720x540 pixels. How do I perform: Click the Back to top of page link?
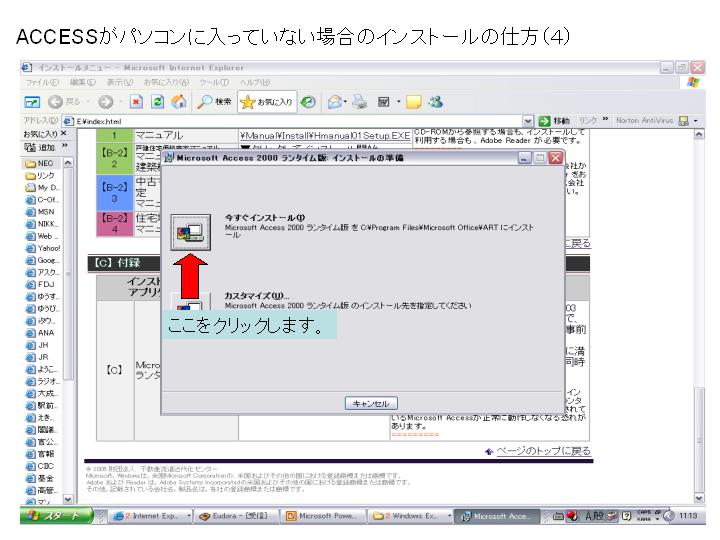[x=543, y=451]
